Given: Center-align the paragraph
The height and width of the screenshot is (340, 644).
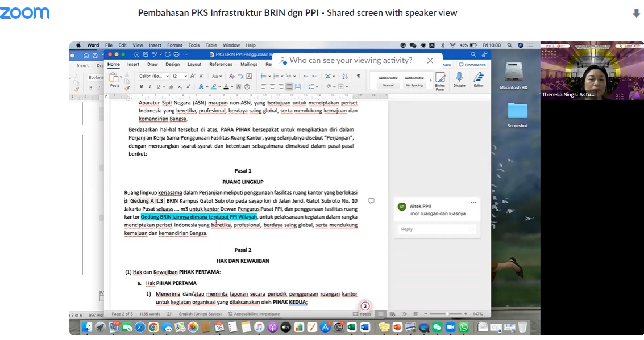Looking at the screenshot, I should coord(272,86).
